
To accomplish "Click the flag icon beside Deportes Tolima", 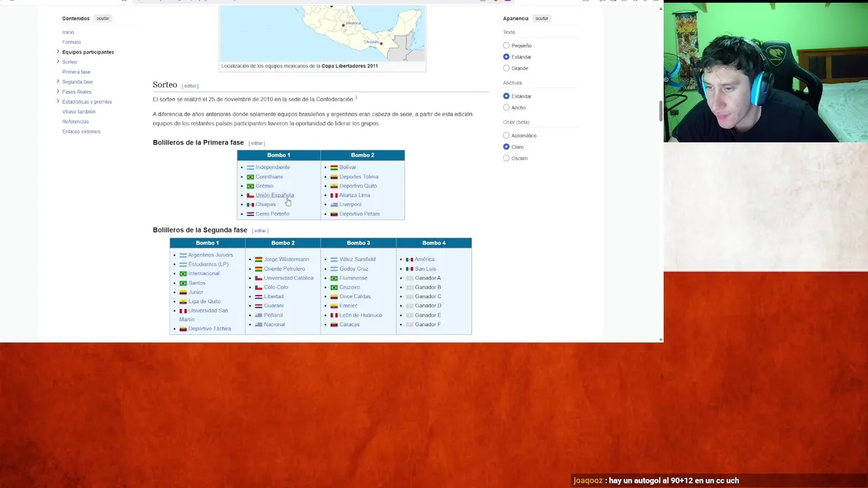I will pyautogui.click(x=334, y=177).
